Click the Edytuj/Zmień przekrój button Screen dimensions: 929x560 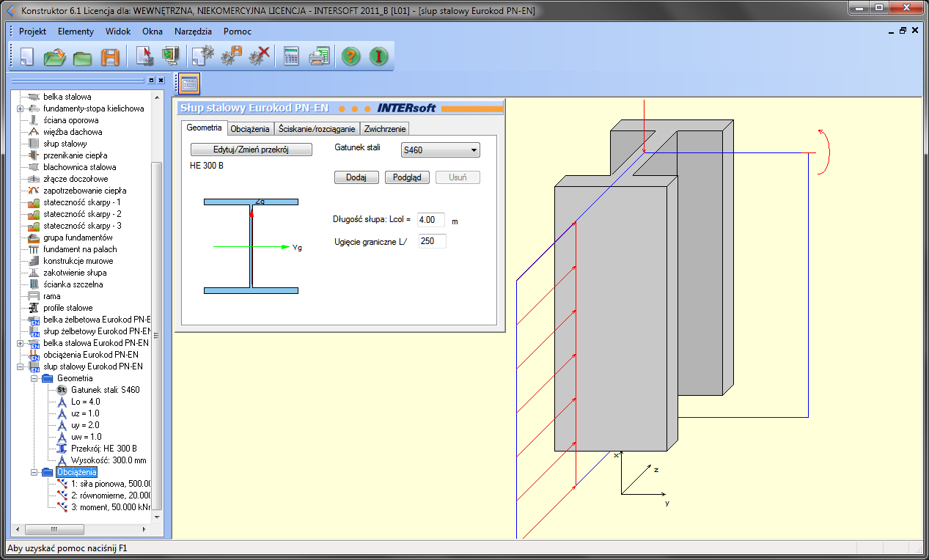coord(251,150)
